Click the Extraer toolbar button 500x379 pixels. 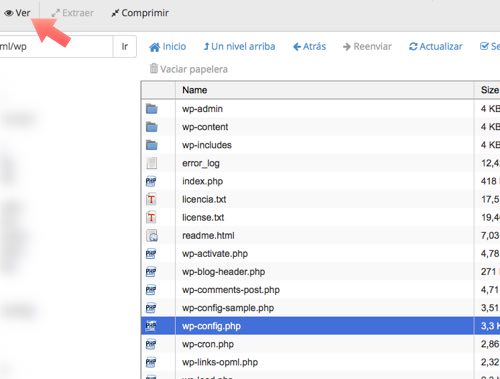73,13
